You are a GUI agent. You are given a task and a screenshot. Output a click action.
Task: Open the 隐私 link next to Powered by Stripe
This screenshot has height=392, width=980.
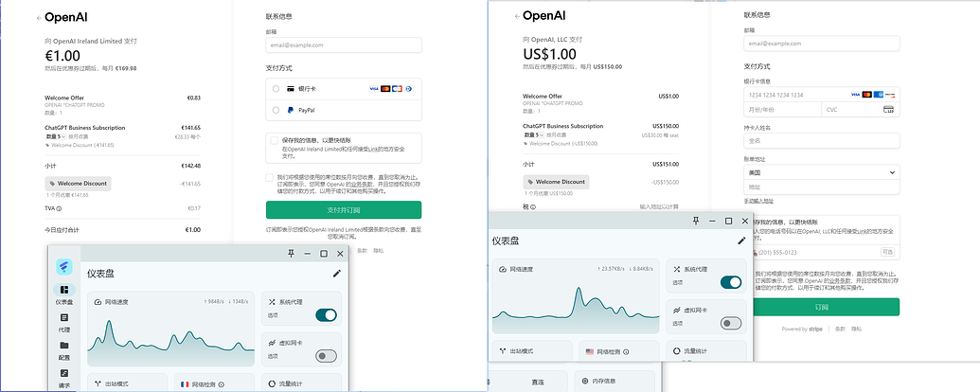click(x=856, y=329)
